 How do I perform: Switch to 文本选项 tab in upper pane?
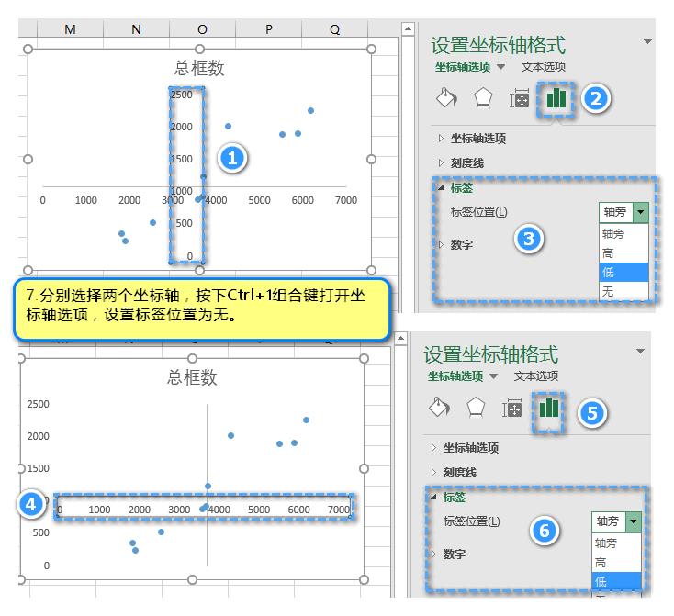coord(543,66)
